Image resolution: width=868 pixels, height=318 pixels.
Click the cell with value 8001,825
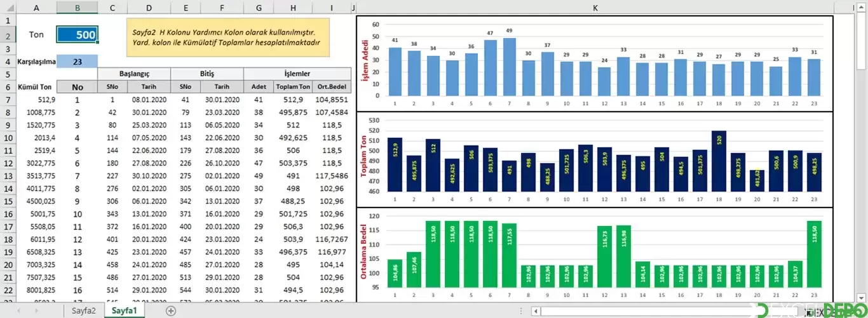[36, 290]
